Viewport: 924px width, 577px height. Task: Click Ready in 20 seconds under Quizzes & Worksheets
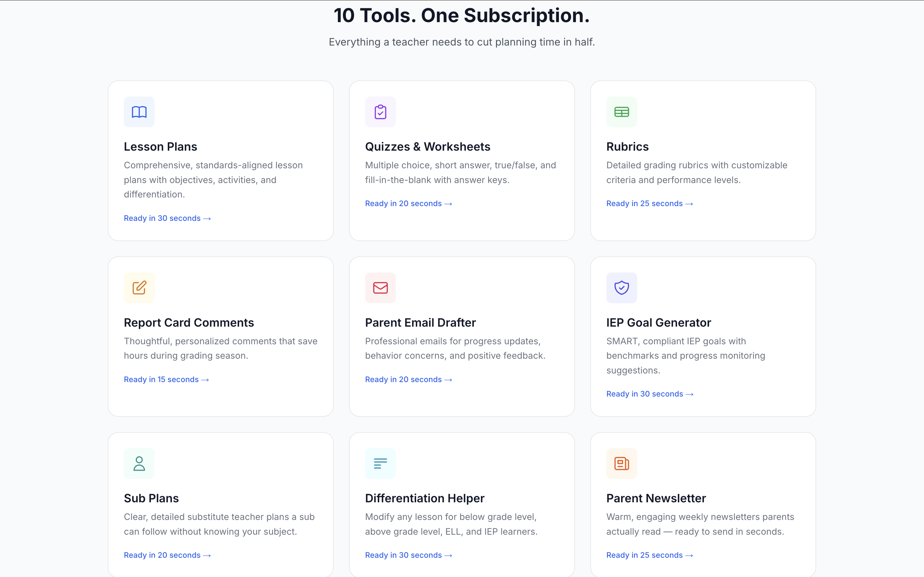[x=408, y=204]
